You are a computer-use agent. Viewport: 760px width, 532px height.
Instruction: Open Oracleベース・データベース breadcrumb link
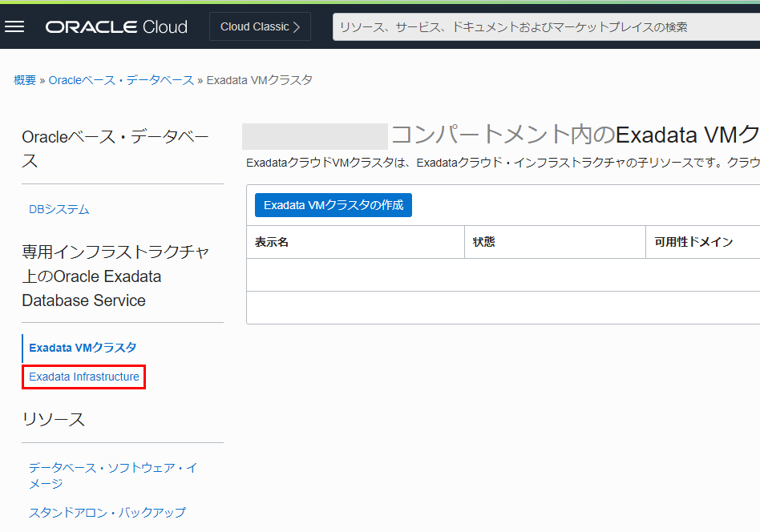click(x=121, y=80)
